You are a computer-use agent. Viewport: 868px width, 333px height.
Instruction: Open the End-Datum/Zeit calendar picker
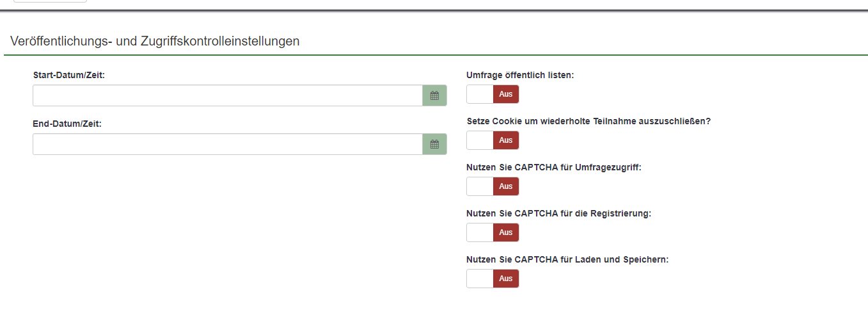[x=434, y=144]
